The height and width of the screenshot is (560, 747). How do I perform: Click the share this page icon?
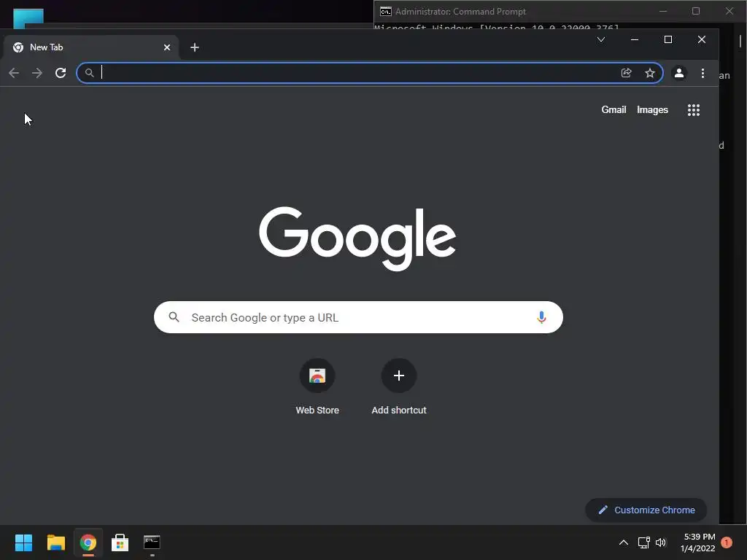627,73
